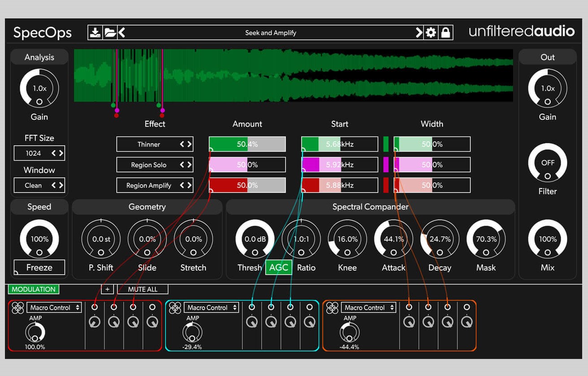Open the FFT Size 1024 selector
The height and width of the screenshot is (376, 588).
click(x=39, y=153)
